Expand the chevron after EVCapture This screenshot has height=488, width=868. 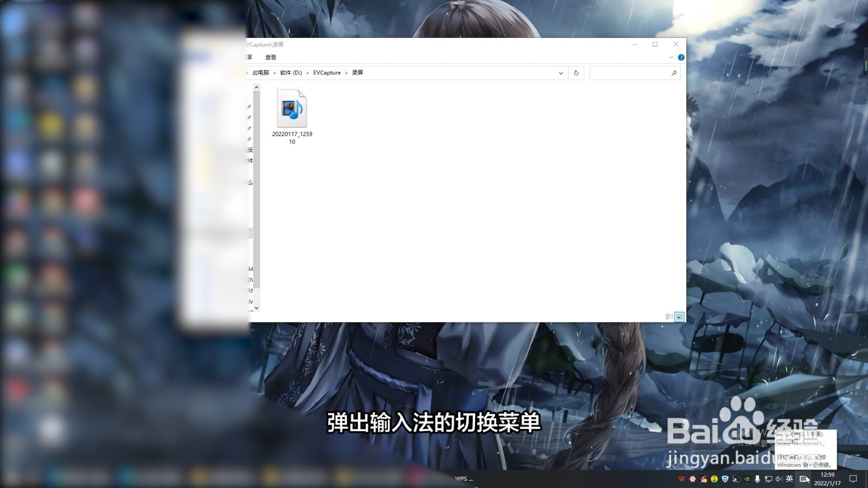347,73
